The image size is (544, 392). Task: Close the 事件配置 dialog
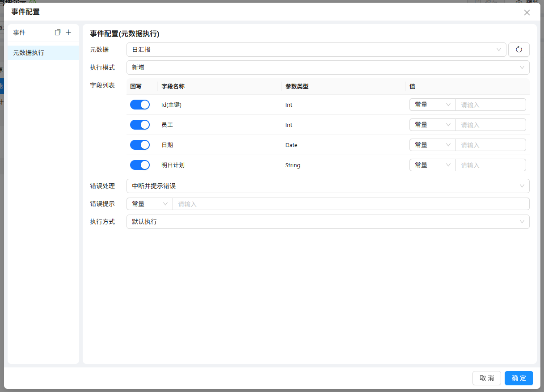[527, 13]
